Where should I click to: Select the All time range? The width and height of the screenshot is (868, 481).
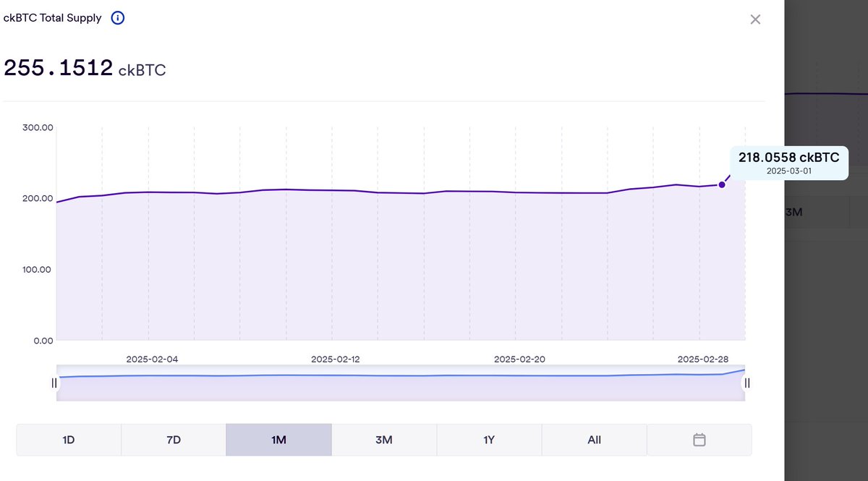coord(594,439)
